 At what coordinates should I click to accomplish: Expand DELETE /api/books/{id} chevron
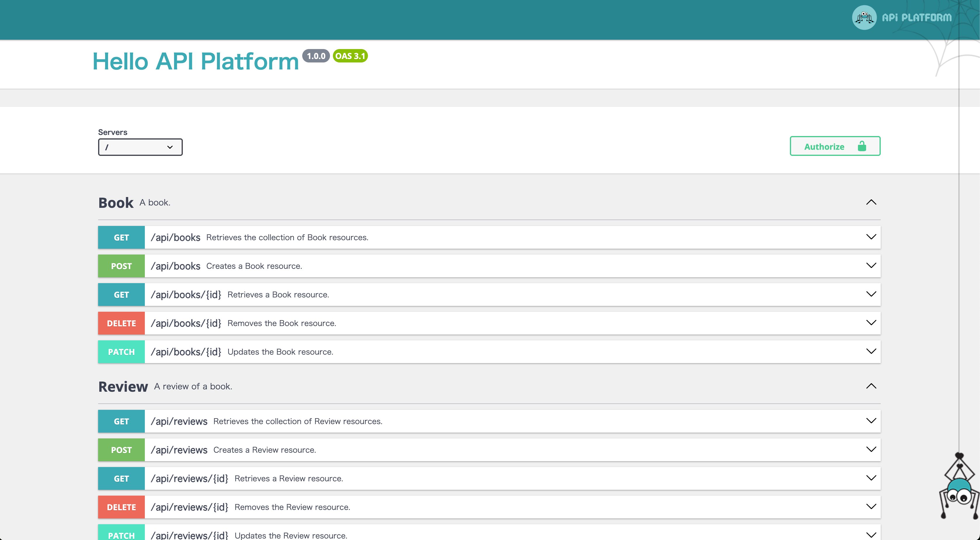pyautogui.click(x=871, y=323)
